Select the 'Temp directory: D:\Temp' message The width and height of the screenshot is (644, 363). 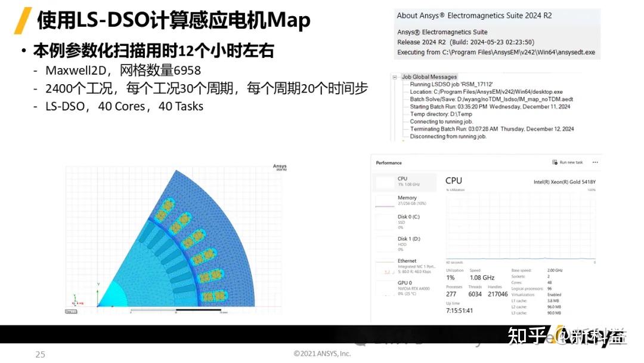[x=441, y=114]
